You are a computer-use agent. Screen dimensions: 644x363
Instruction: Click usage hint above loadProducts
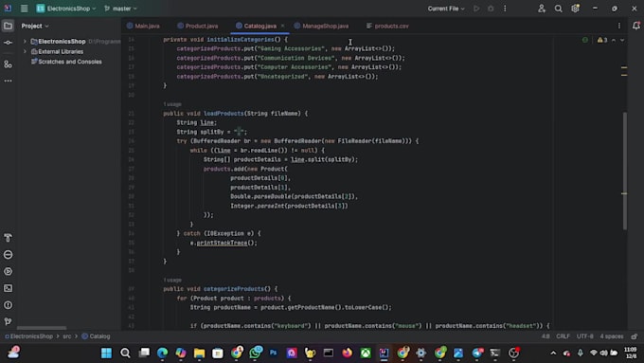click(x=172, y=104)
